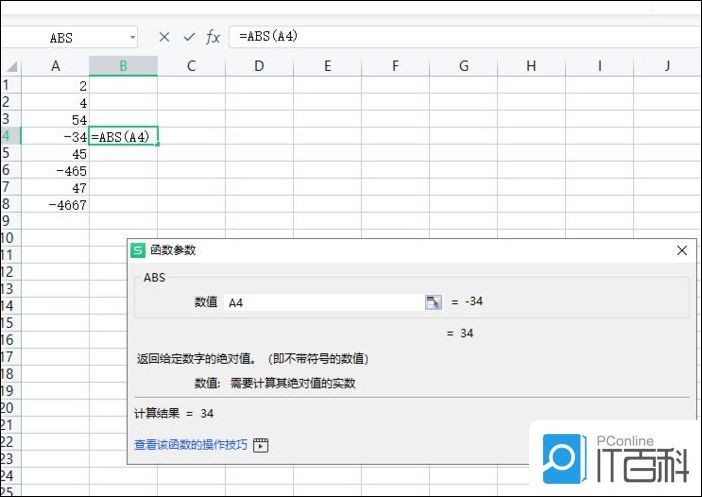Click the video play icon next to tips link
Image resolution: width=702 pixels, height=497 pixels.
[x=261, y=446]
